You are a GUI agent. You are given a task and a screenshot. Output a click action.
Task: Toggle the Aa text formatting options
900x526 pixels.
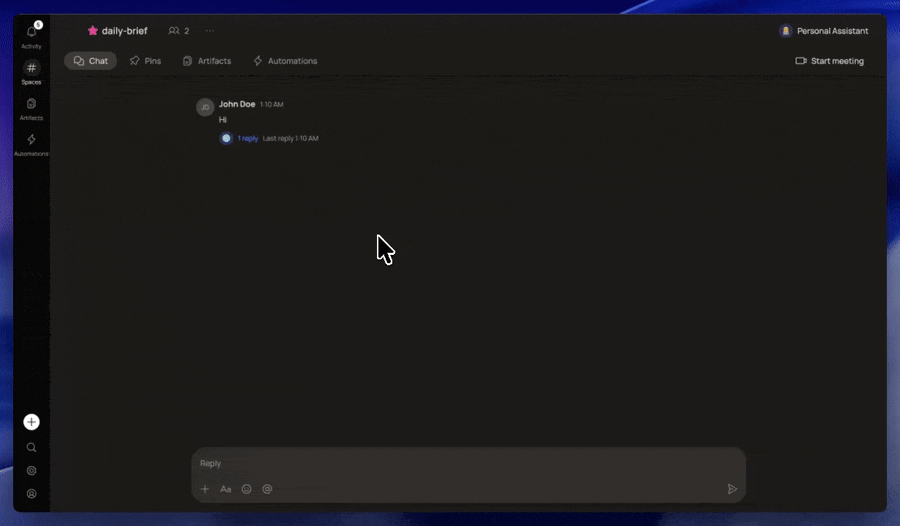(226, 489)
